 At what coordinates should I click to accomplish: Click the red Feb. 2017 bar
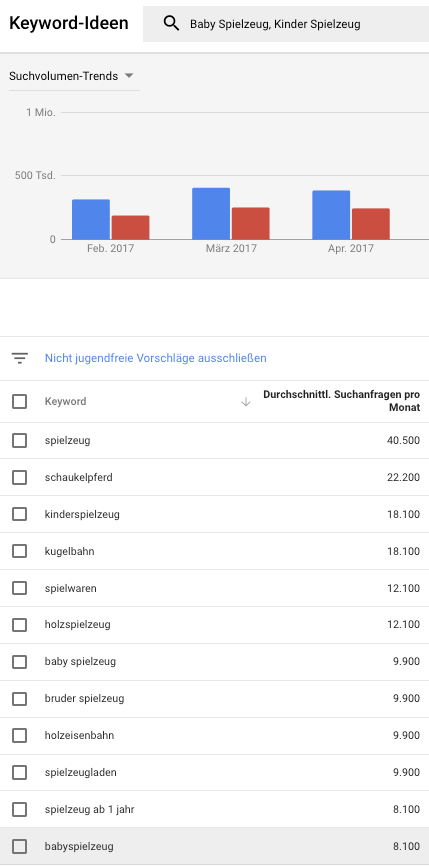pos(130,228)
